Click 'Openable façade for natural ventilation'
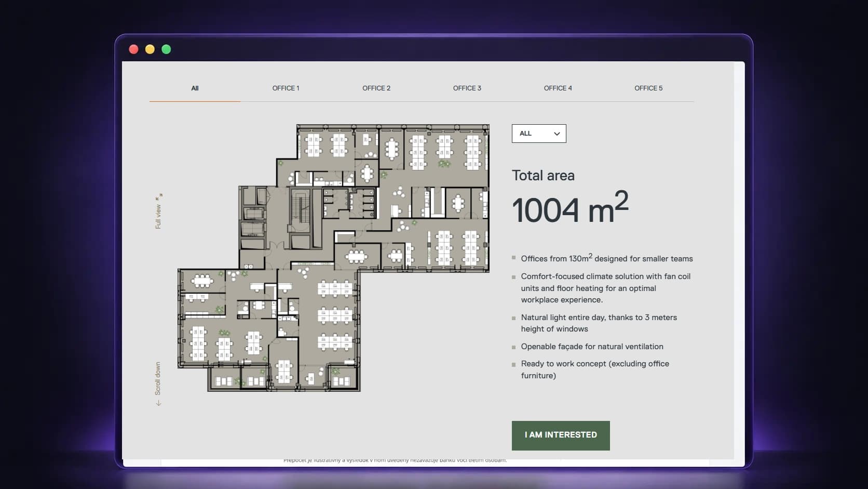 pos(592,347)
